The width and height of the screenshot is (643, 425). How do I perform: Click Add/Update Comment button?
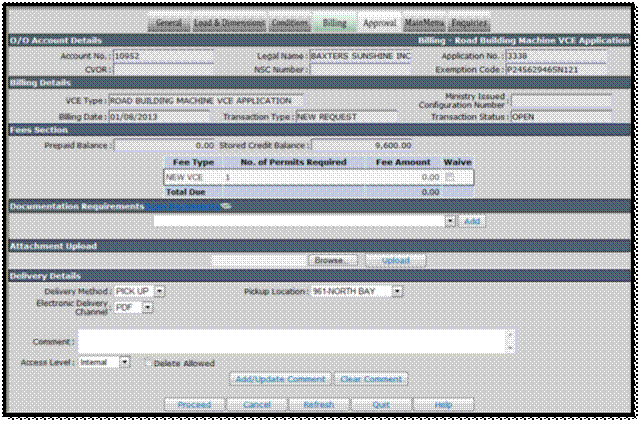point(280,379)
